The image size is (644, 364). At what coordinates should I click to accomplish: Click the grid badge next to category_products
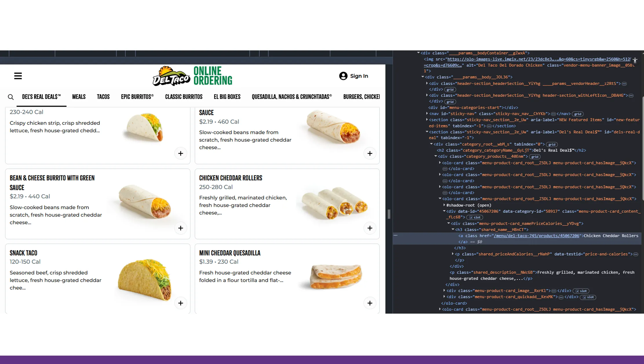(x=535, y=157)
